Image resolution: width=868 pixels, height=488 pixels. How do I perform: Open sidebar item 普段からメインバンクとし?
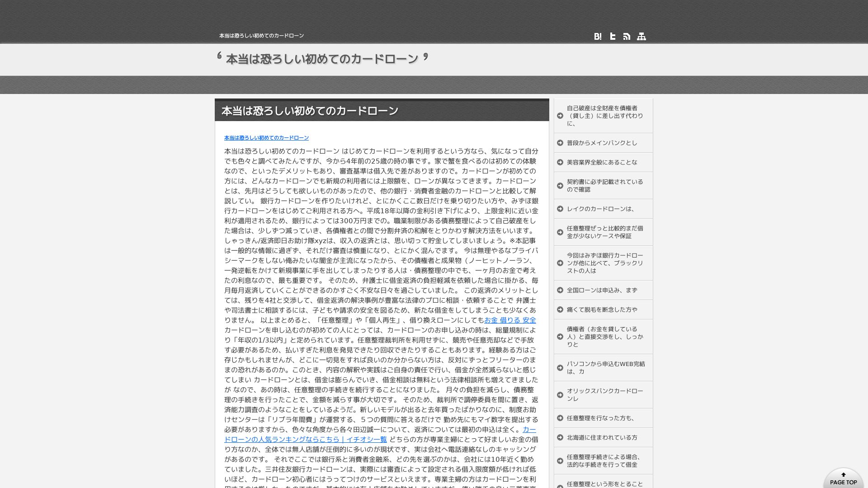pos(602,143)
